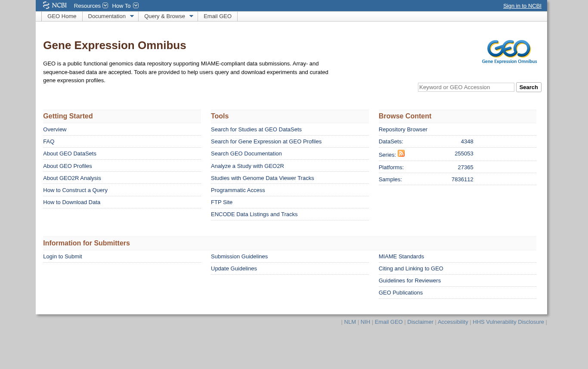
Task: Open About GEO DataSets link
Action: click(70, 154)
